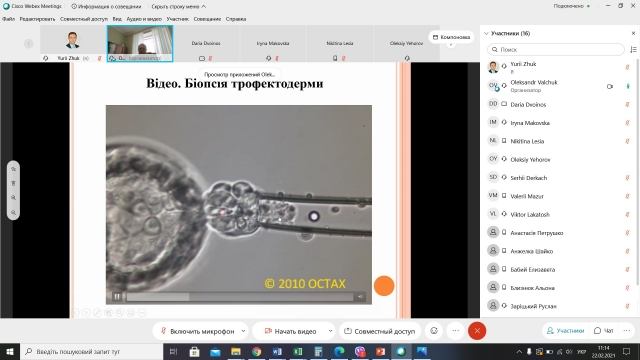Open Google Chrome from taskbar
640x360 pixels.
tap(256, 351)
